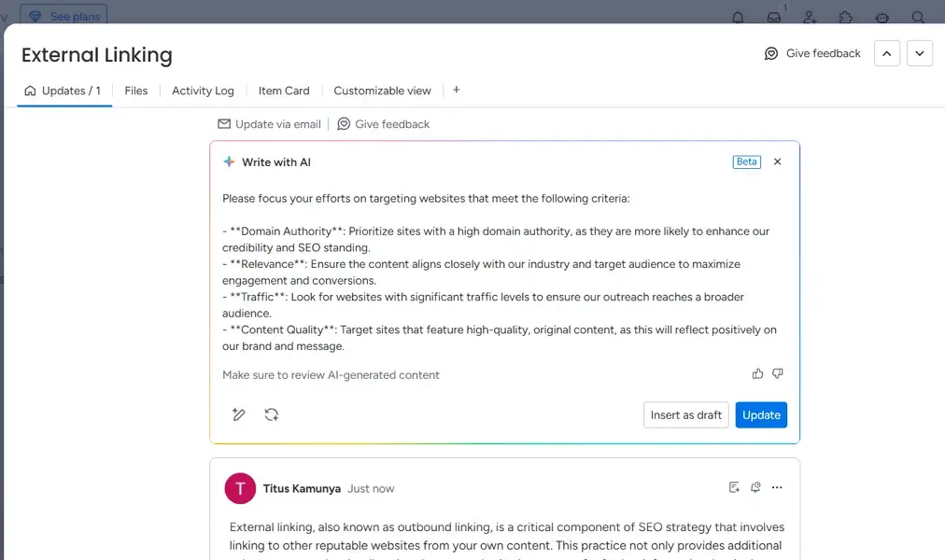Open the notifications bell
This screenshot has width=945, height=560.
point(737,17)
